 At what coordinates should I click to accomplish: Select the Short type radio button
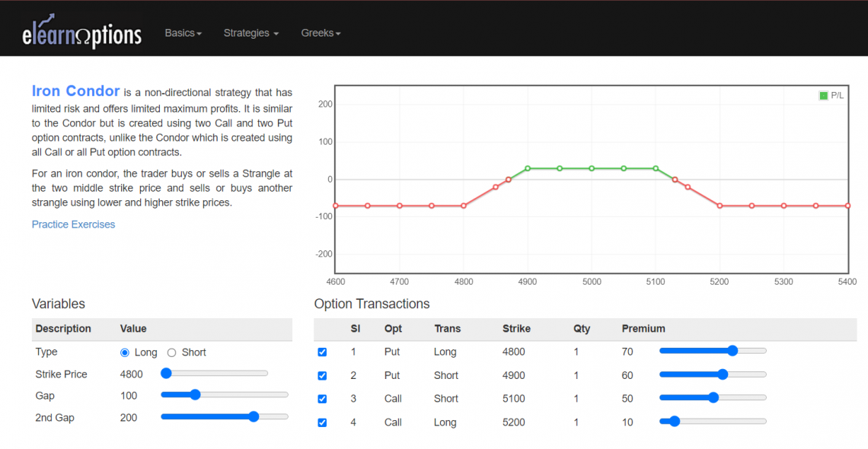(171, 352)
